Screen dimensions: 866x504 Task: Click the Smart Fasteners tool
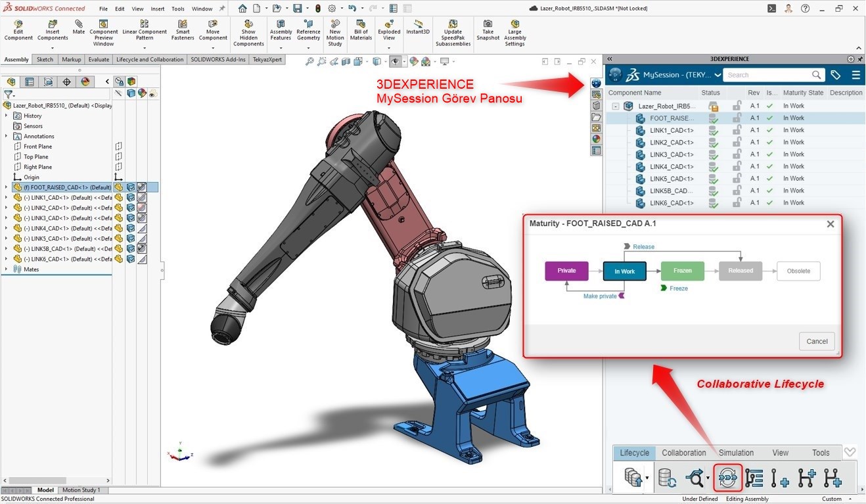click(x=183, y=30)
